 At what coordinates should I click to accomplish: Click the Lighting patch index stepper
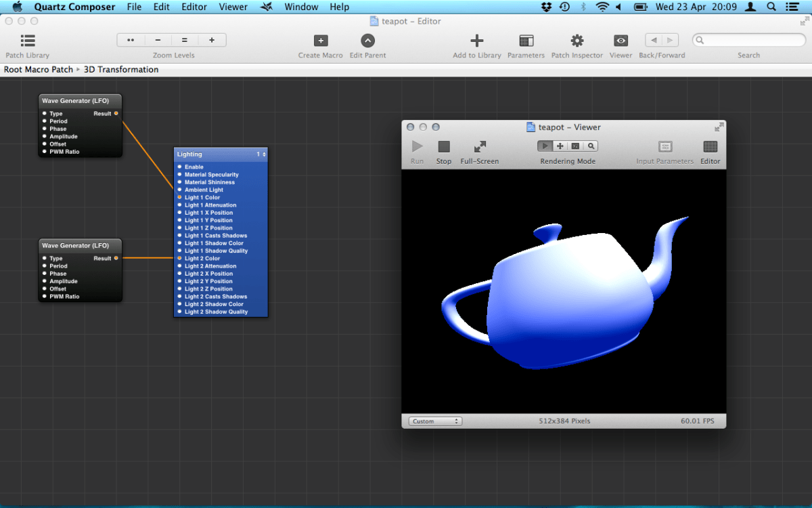tap(263, 154)
